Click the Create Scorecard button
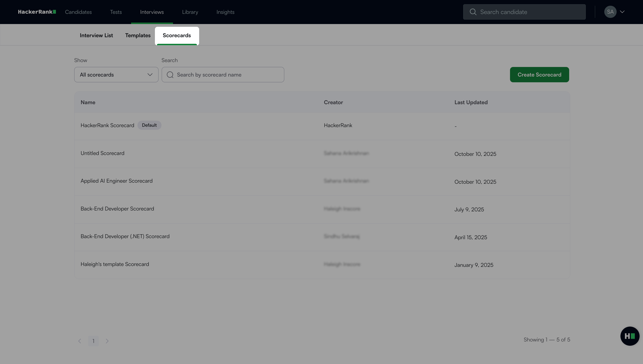Viewport: 643px width, 364px height. point(539,75)
